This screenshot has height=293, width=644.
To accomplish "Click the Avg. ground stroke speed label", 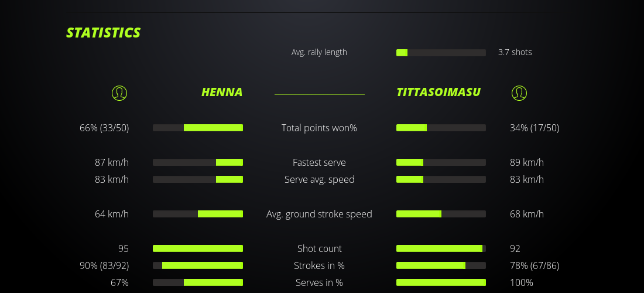I will pyautogui.click(x=319, y=214).
